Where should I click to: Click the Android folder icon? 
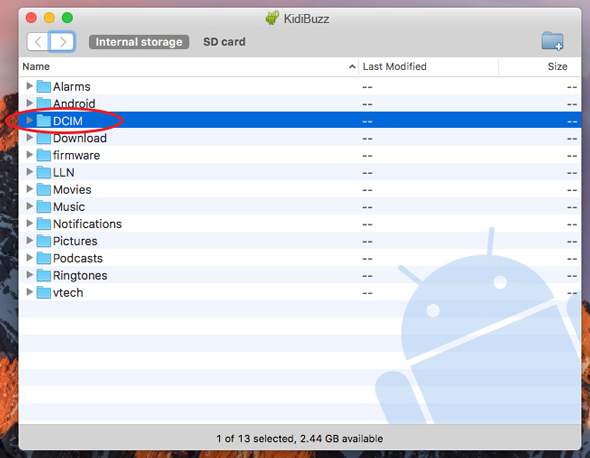[44, 103]
